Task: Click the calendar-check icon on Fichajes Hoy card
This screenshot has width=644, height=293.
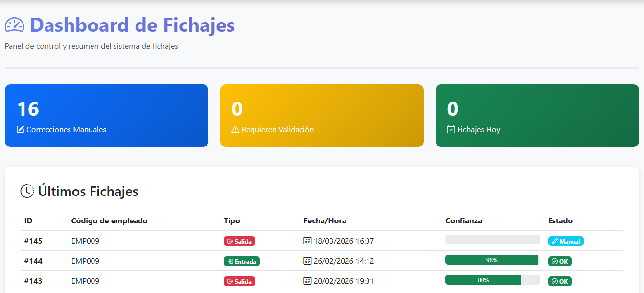Action: [451, 129]
